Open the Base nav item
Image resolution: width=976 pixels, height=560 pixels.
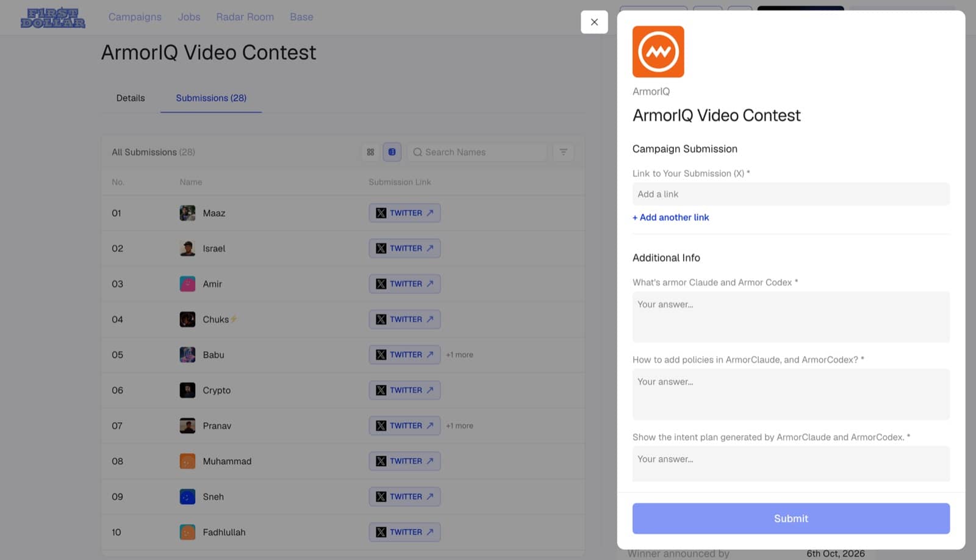tap(301, 17)
